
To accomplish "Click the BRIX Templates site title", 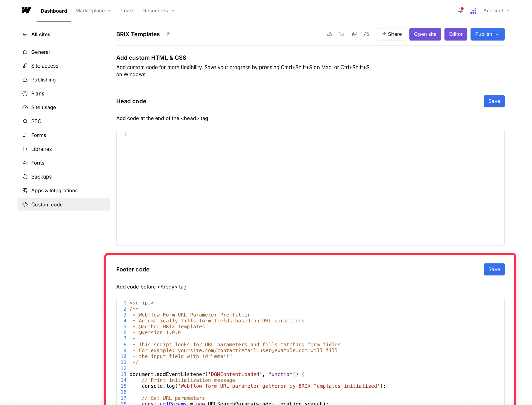I will [x=138, y=34].
